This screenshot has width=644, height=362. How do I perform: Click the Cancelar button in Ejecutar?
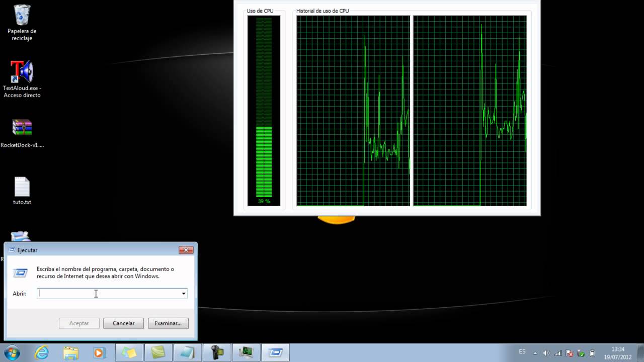point(123,323)
